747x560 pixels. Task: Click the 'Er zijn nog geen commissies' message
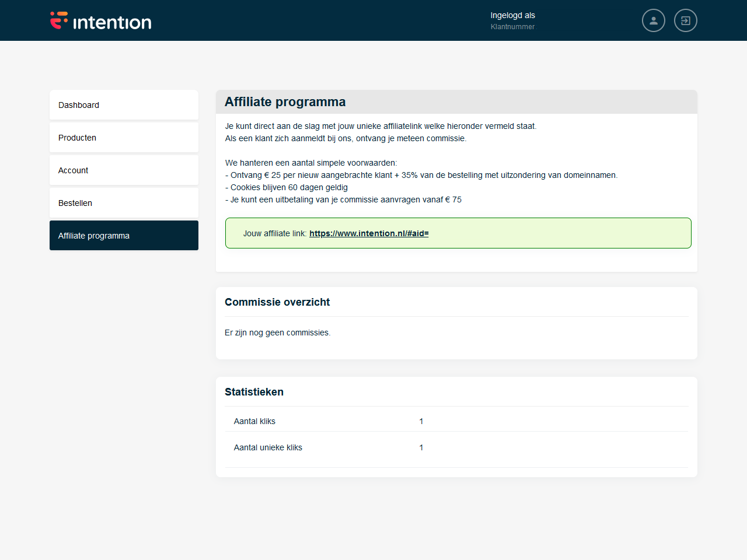tap(277, 332)
